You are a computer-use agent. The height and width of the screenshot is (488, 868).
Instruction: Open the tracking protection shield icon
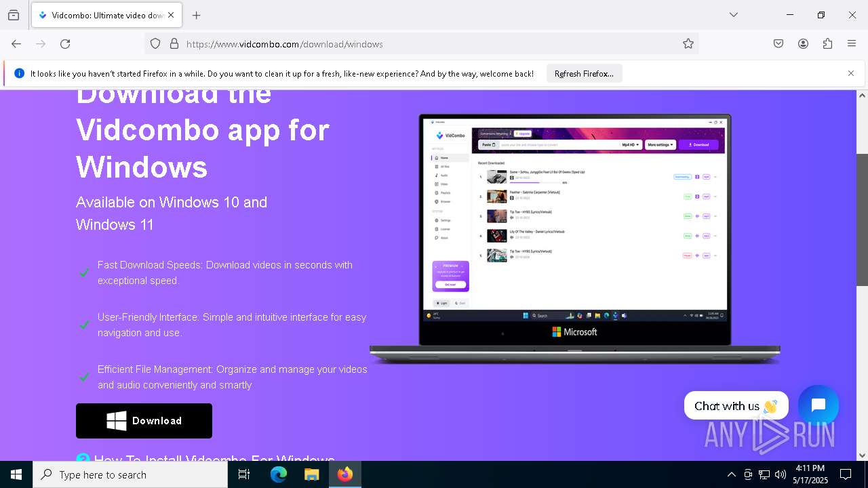pos(155,43)
